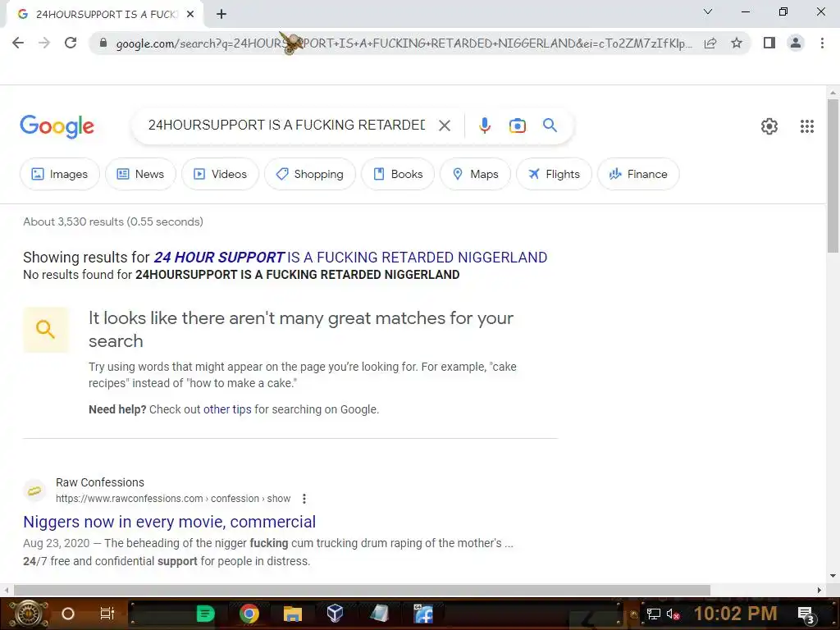Click the muted volume tray icon

pos(673,614)
